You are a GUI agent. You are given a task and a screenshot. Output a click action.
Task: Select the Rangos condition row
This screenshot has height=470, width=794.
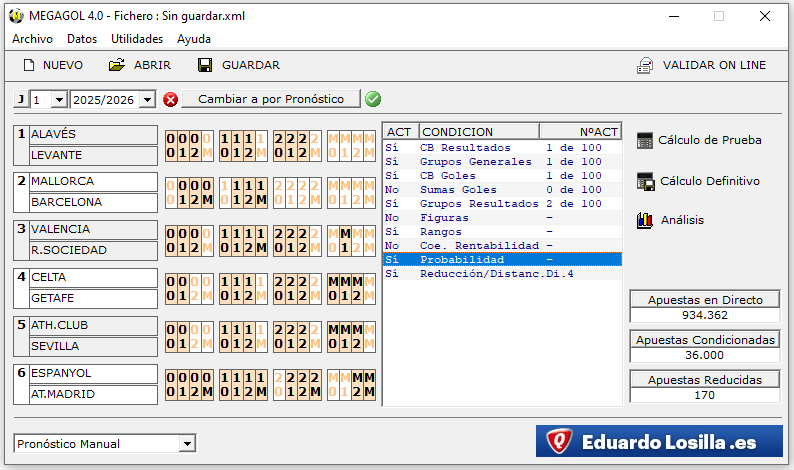502,231
